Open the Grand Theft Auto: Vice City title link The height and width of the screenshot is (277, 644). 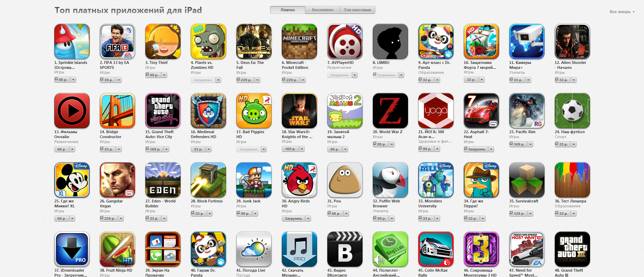pos(159,134)
